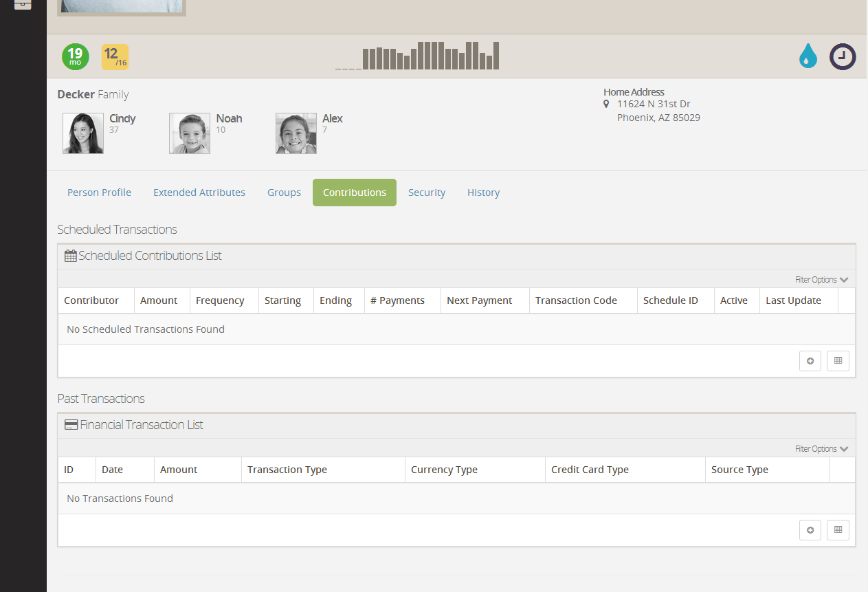Click the Decker Family heading
868x592 pixels.
coord(93,94)
